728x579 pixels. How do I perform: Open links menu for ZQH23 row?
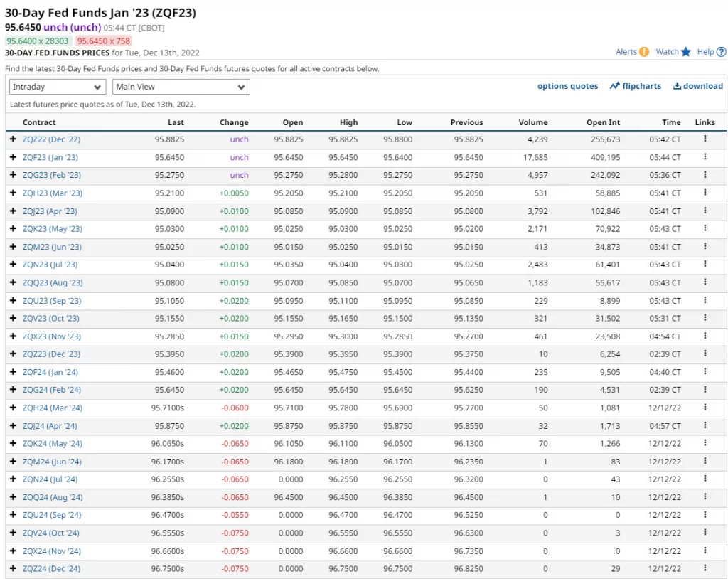(705, 192)
